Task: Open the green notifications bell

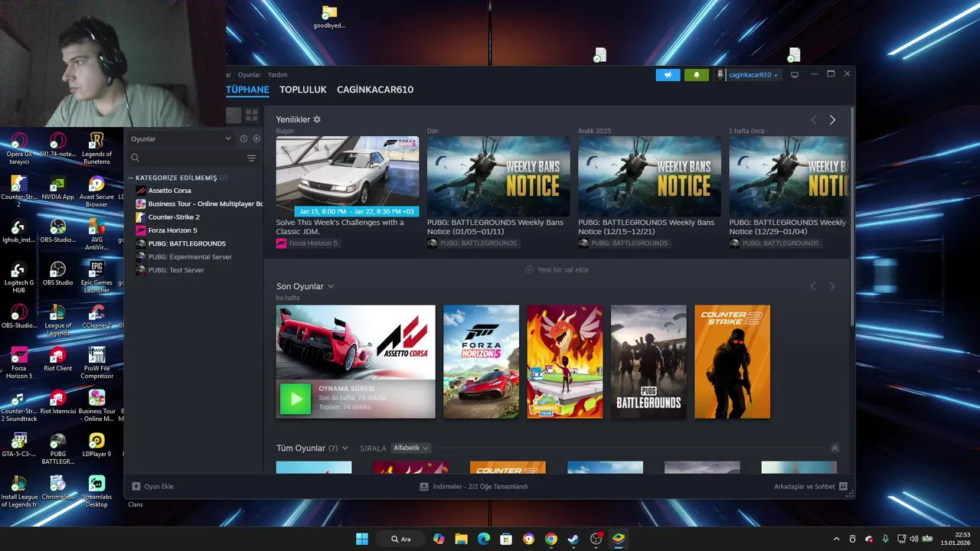Action: (x=696, y=75)
